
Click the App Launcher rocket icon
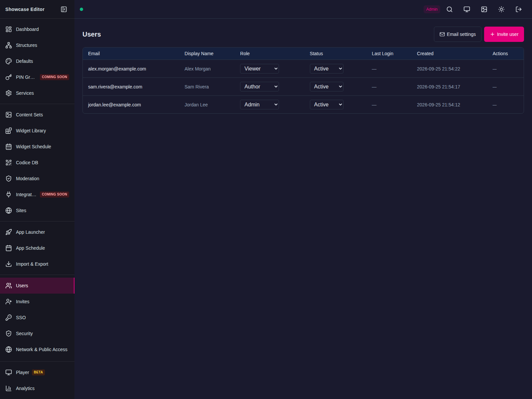point(9,232)
